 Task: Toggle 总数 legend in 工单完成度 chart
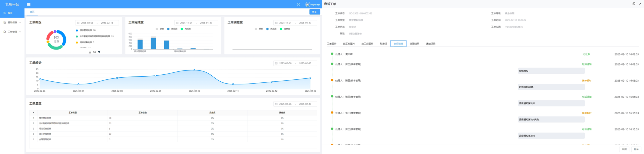pos(160,29)
